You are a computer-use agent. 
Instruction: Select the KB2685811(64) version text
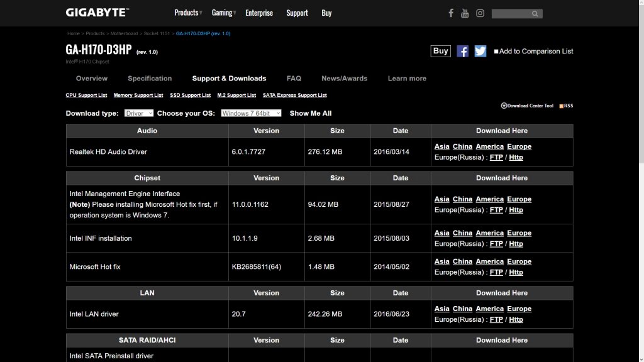[257, 266]
